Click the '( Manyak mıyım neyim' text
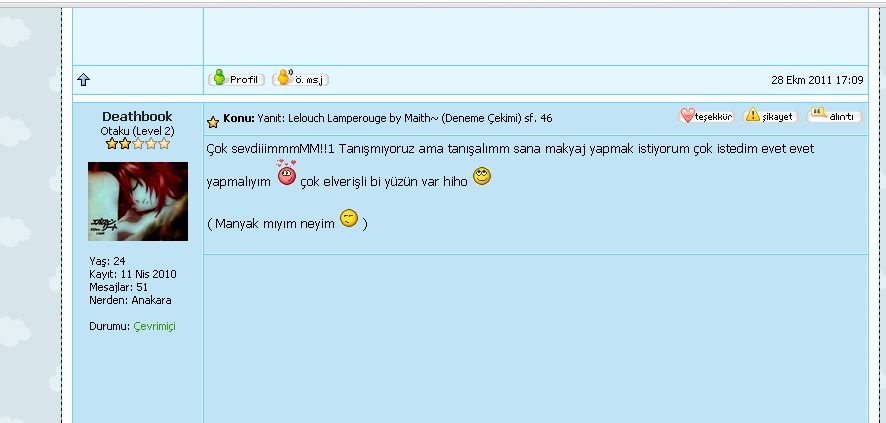 coord(271,224)
